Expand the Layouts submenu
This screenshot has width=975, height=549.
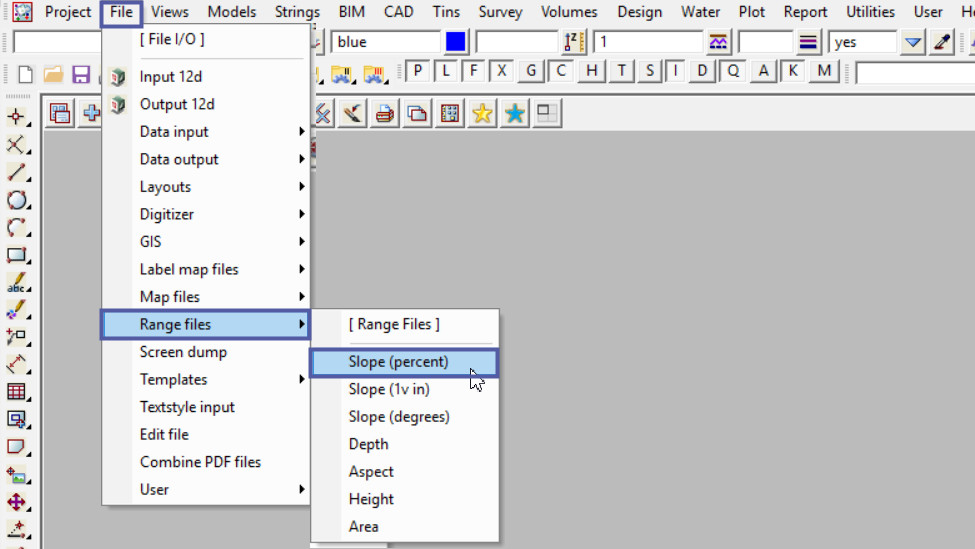pos(206,187)
